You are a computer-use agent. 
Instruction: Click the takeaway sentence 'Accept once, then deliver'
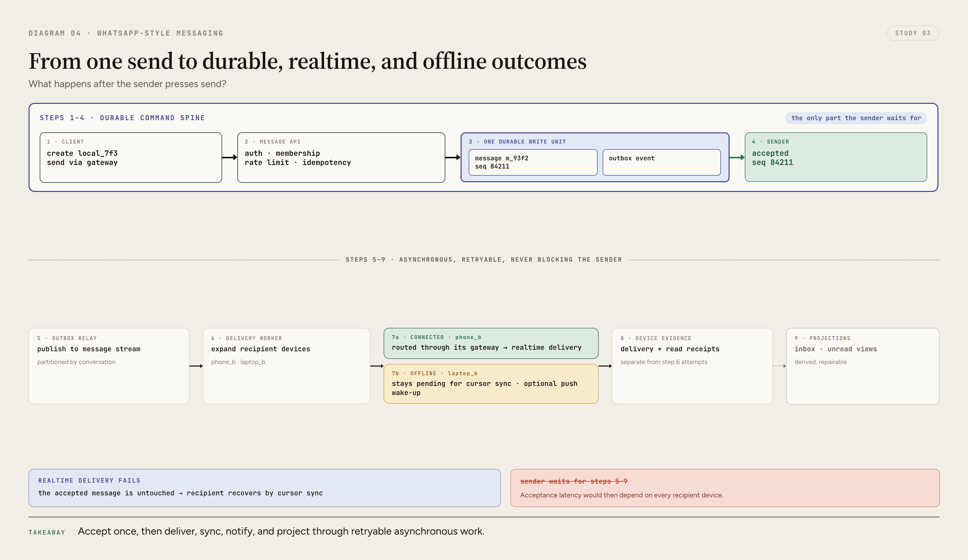point(281,531)
